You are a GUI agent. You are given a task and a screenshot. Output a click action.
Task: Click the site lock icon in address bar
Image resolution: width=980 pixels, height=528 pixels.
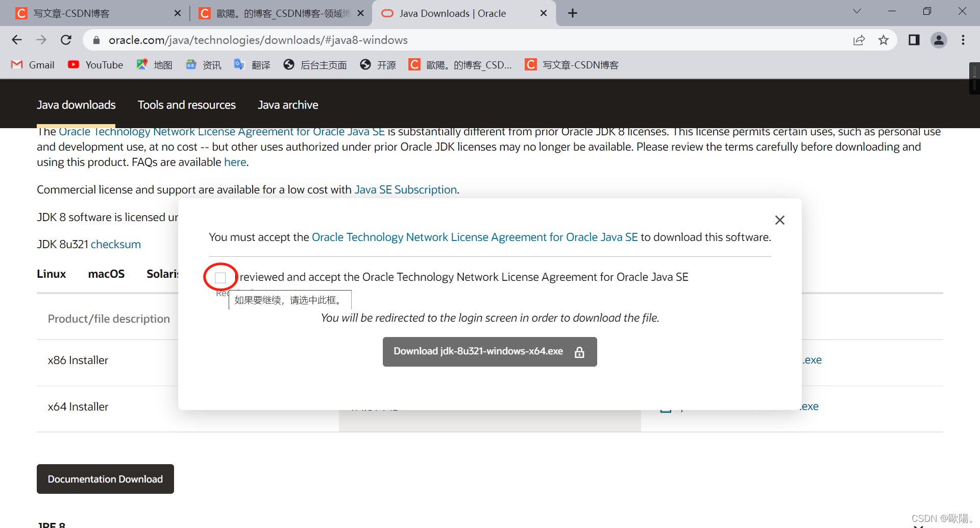(x=96, y=40)
